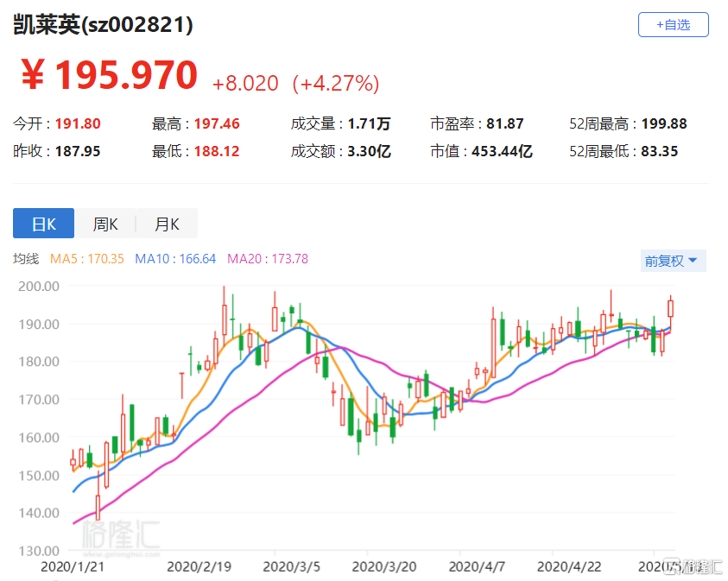Click the 52周最低 value 83.35
This screenshot has width=728, height=581.
coord(659,151)
